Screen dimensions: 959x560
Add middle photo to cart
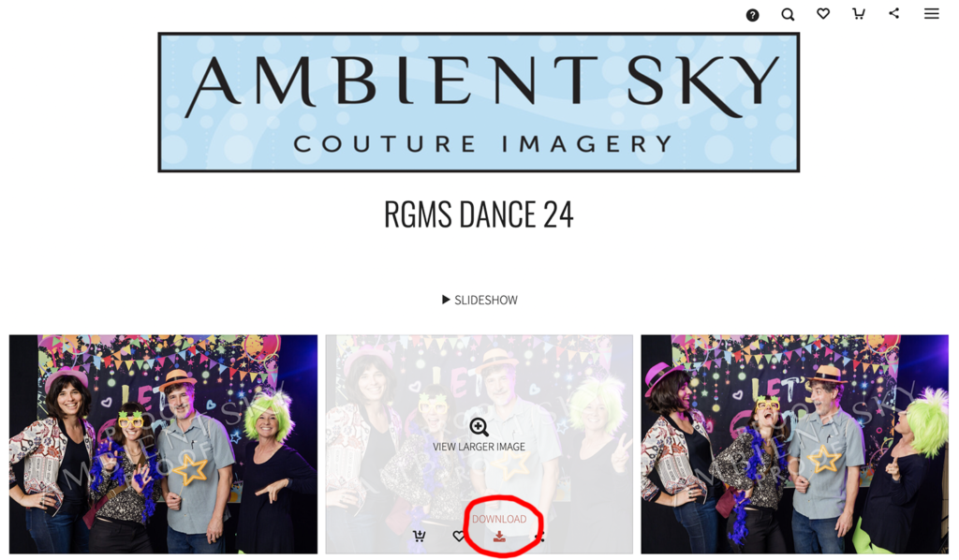pyautogui.click(x=419, y=537)
